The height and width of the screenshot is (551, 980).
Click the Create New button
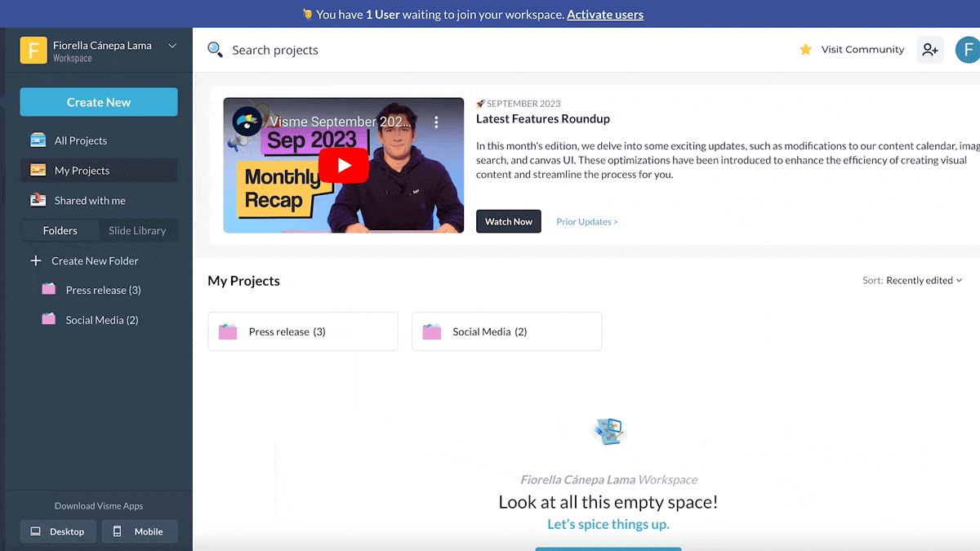pos(98,102)
